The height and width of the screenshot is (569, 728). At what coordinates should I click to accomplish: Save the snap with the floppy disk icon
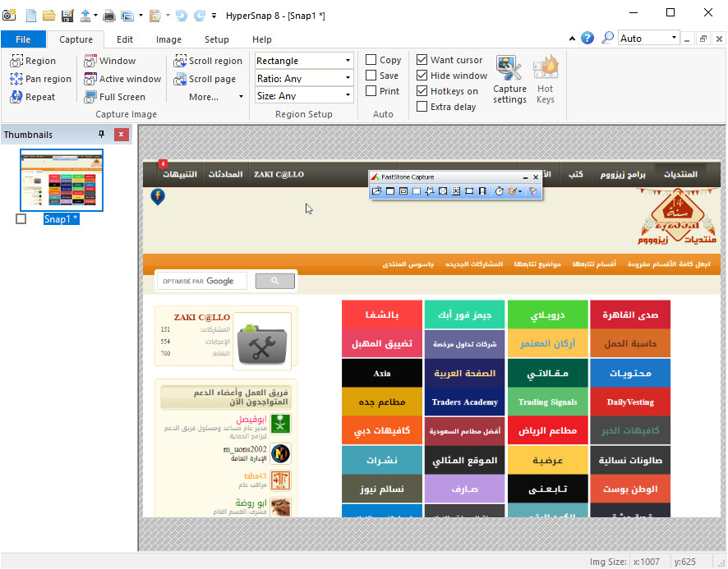pyautogui.click(x=67, y=16)
